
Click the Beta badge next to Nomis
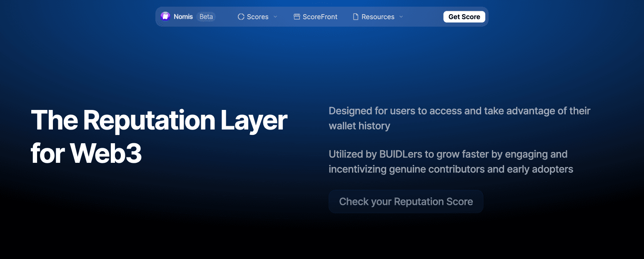[206, 17]
